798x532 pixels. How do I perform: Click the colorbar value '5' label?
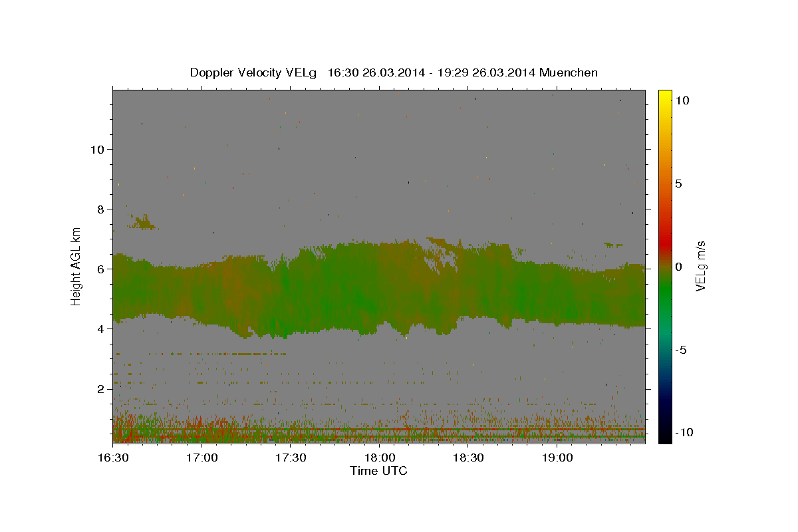tap(678, 184)
